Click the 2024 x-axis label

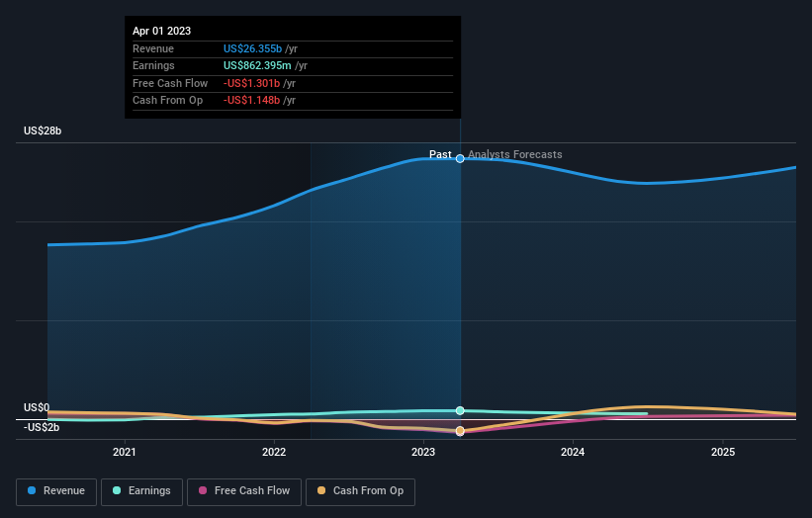[573, 453]
